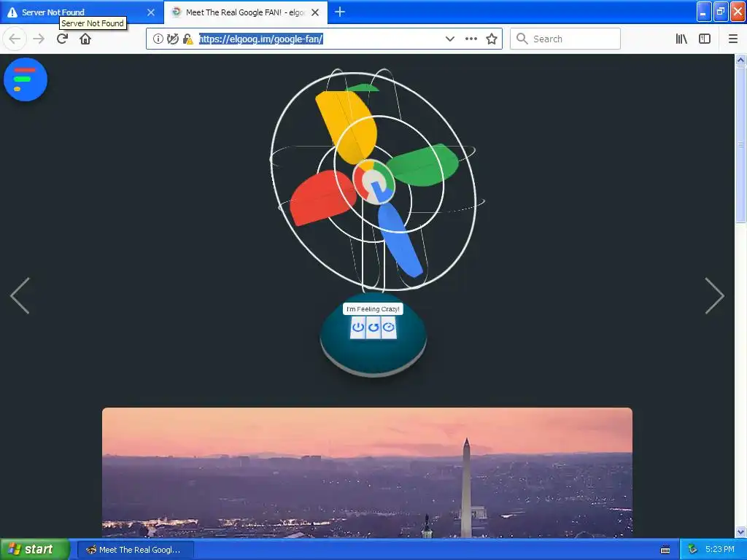Image resolution: width=747 pixels, height=560 pixels.
Task: Click the URL text elgoog.im/google-fan
Action: click(x=260, y=39)
